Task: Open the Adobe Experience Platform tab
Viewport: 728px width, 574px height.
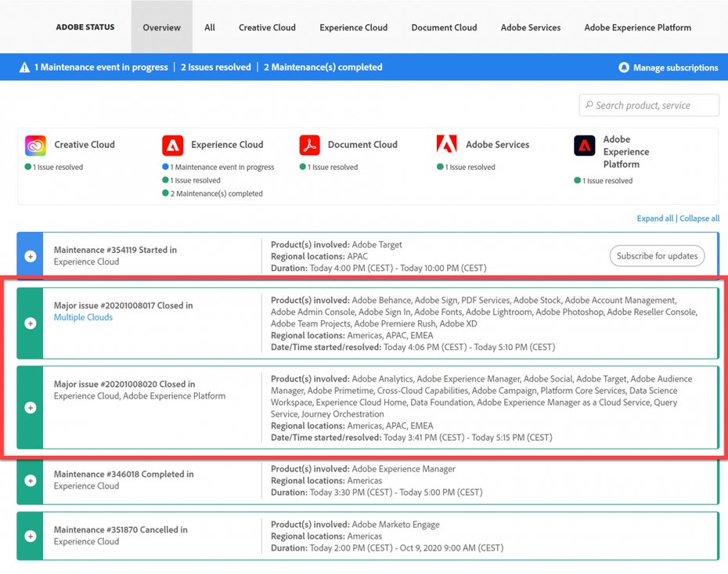Action: pyautogui.click(x=637, y=27)
